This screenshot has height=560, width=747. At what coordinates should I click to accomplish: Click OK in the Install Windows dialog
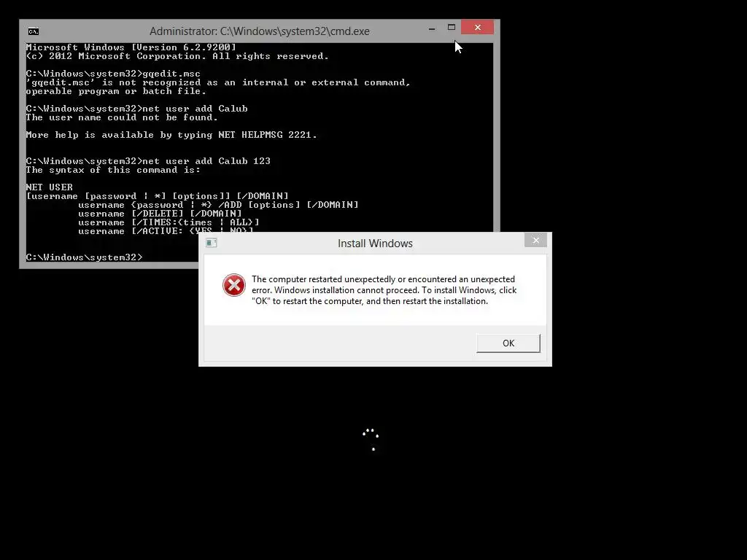(x=508, y=343)
